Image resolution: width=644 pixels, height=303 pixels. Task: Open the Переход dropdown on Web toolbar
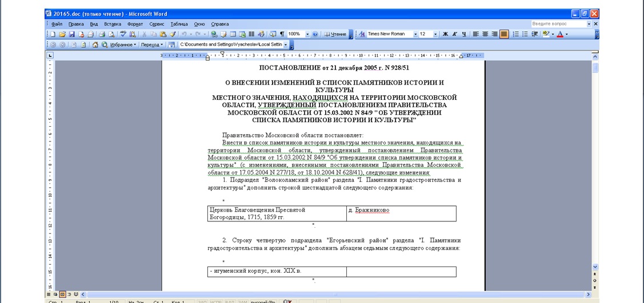point(152,45)
